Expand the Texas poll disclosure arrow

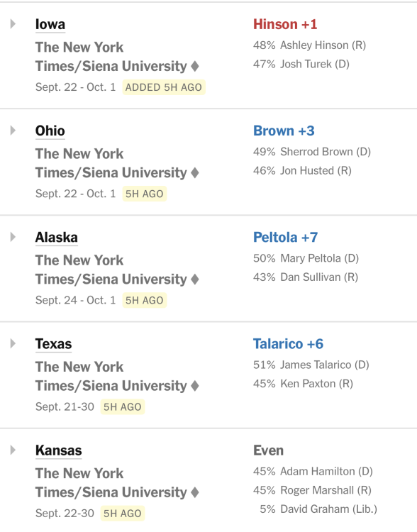[13, 343]
